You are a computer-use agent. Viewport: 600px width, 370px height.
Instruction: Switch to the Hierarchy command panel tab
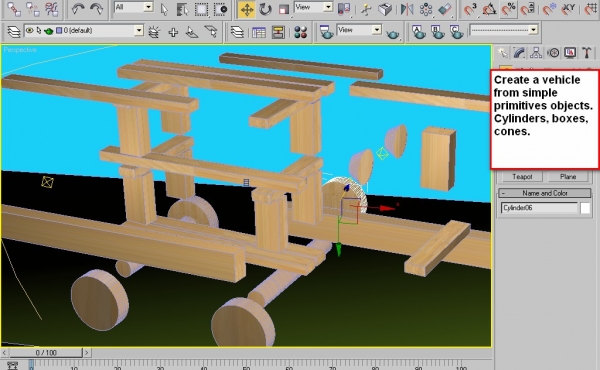tap(536, 53)
